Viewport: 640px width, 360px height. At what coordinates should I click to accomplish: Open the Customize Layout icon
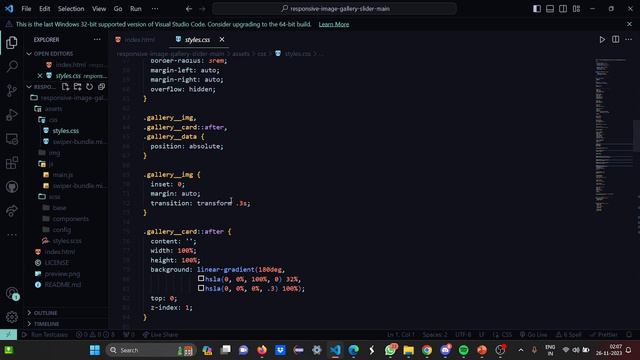(x=576, y=9)
